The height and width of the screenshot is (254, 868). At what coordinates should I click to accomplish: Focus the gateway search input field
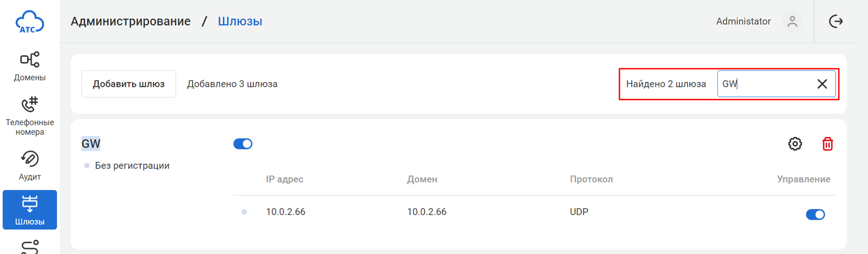coord(765,84)
